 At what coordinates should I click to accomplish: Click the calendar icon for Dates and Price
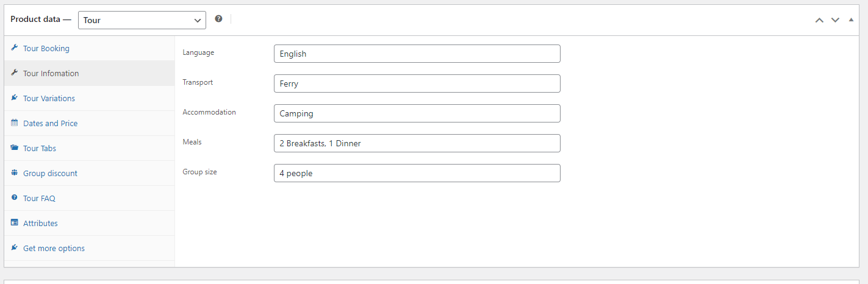[x=15, y=123]
